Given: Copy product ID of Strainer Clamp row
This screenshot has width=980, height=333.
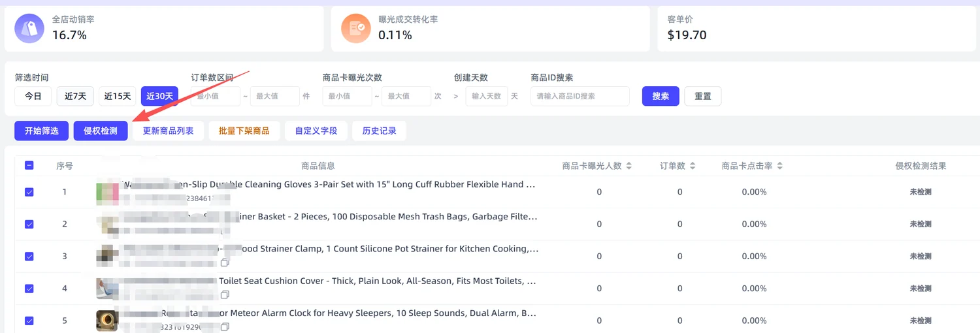Looking at the screenshot, I should coord(225,262).
